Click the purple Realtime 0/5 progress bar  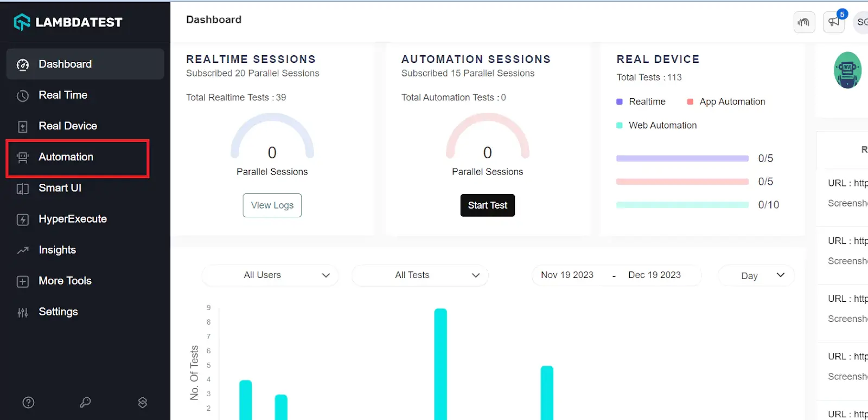click(x=682, y=158)
